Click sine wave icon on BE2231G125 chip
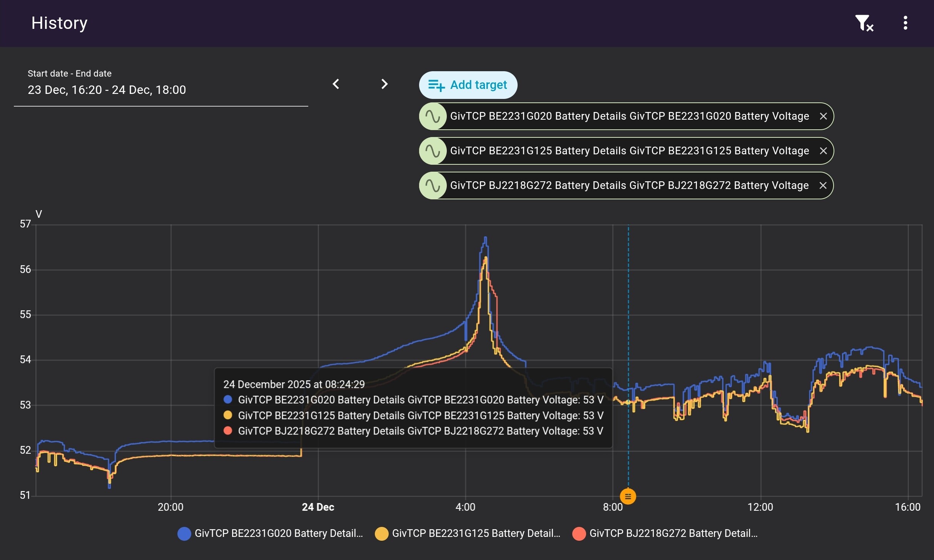The image size is (934, 560). (433, 151)
